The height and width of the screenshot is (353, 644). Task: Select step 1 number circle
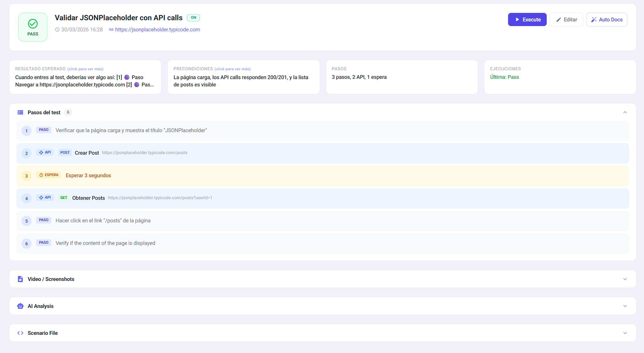coord(26,131)
